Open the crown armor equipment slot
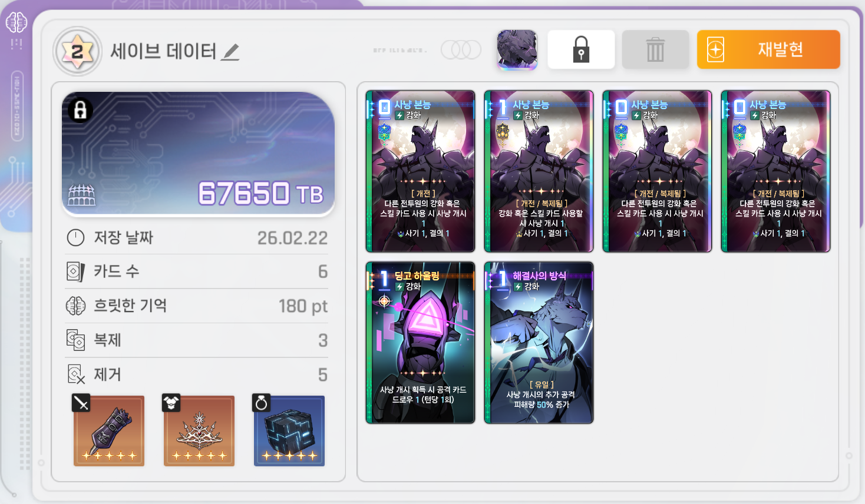This screenshot has height=504, width=865. click(199, 430)
